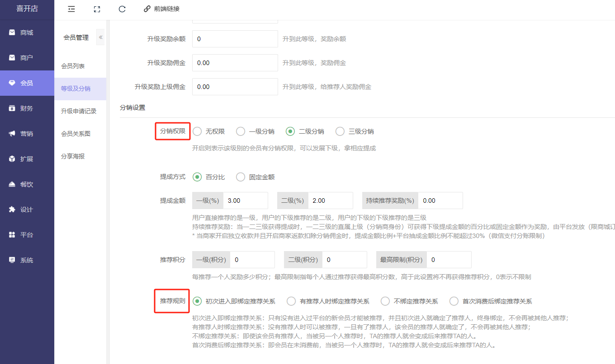Click the 财务 sidebar icon
This screenshot has height=364, width=615.
[12, 108]
